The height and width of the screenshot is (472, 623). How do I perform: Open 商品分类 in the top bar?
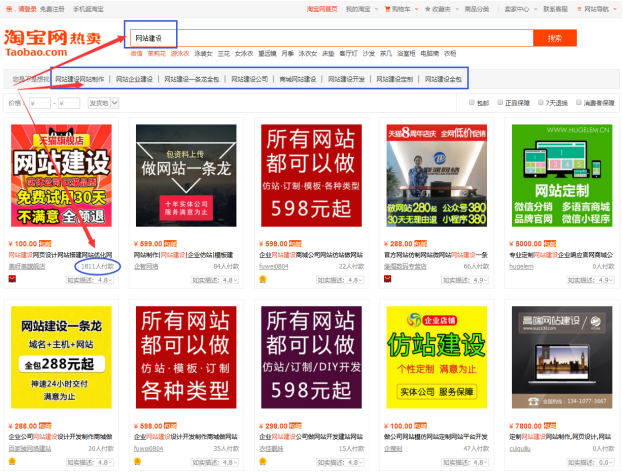click(477, 9)
